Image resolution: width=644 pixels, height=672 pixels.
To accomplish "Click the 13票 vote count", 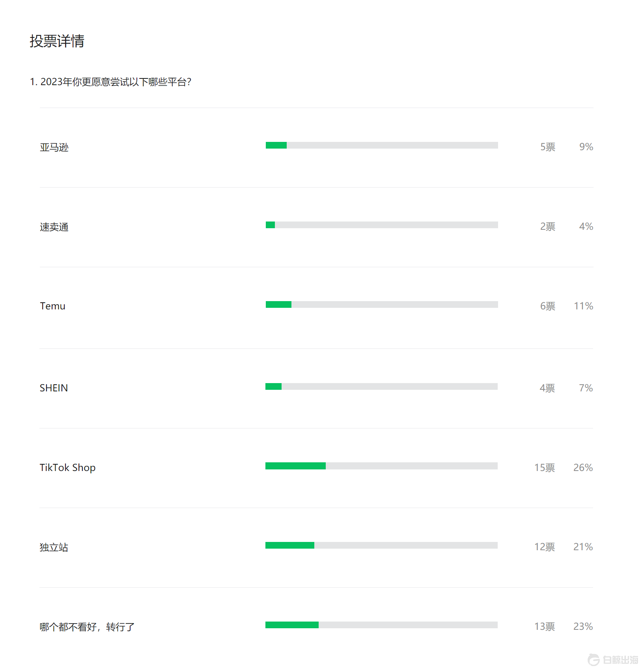I will click(544, 627).
